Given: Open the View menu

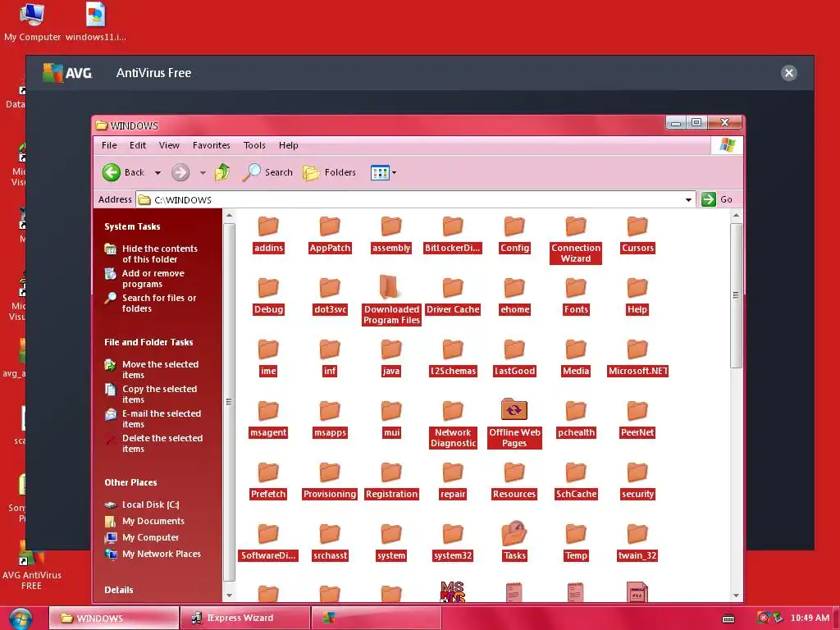Looking at the screenshot, I should pos(169,145).
